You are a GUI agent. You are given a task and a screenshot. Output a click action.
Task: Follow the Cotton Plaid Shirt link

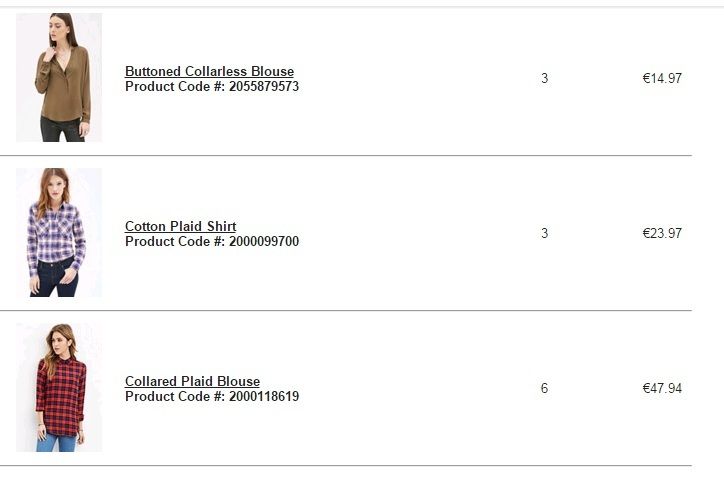point(180,226)
